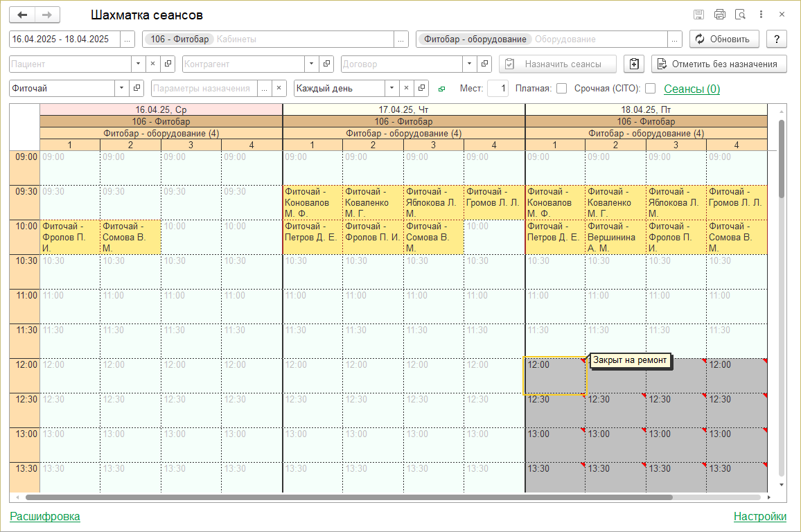Select the 106 - Фитобар cabinet tag
This screenshot has height=532, width=801.
[x=179, y=39]
